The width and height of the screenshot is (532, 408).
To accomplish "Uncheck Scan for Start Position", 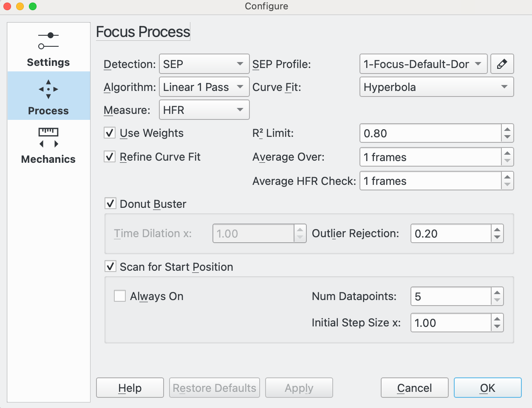I will 110,267.
